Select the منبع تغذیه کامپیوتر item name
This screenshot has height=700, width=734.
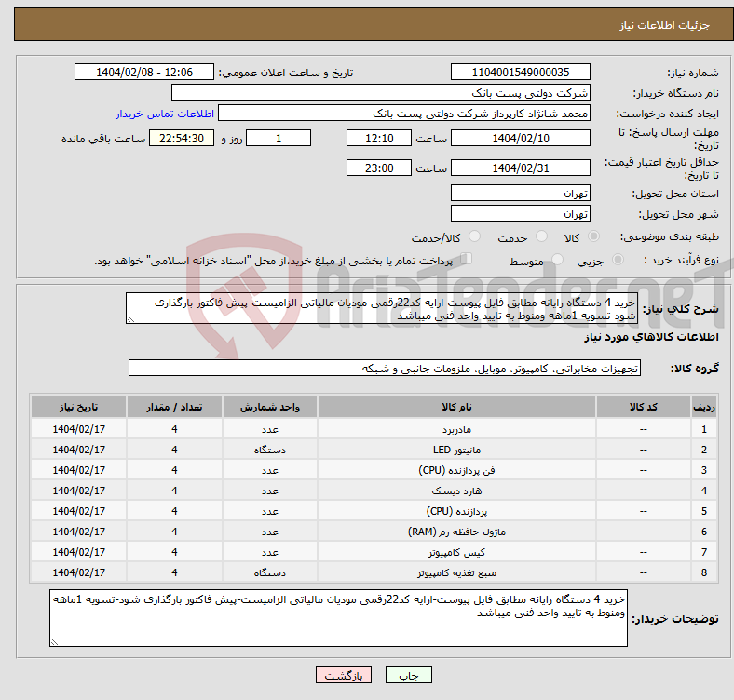pyautogui.click(x=456, y=572)
